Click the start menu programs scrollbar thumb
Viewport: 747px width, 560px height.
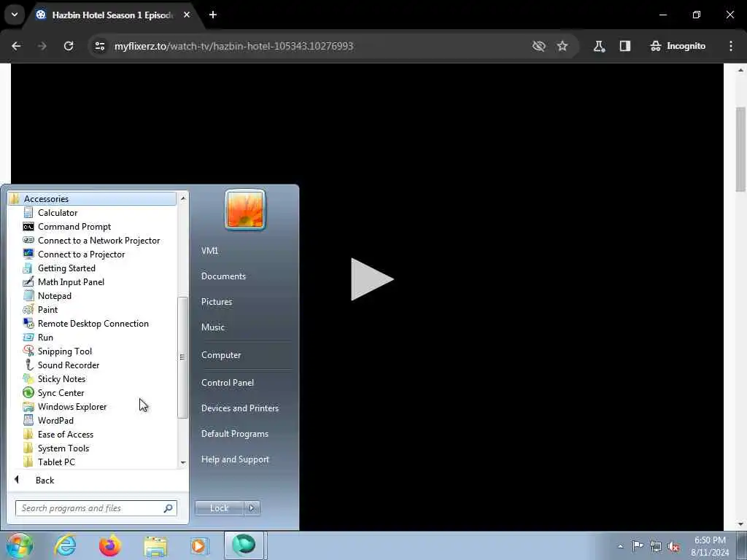point(182,357)
